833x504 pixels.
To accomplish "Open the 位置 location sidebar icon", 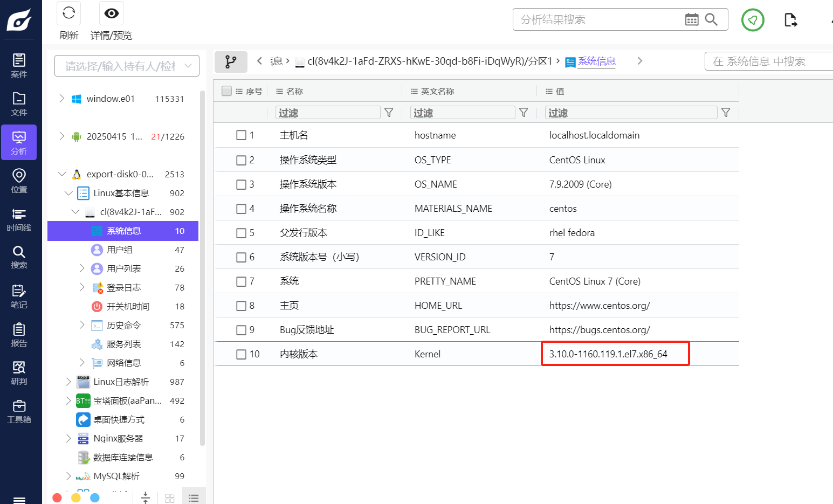I will [x=19, y=181].
